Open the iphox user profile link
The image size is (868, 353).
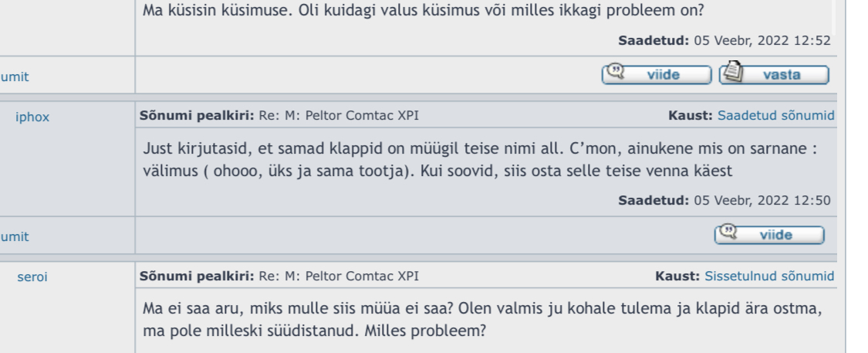tap(32, 117)
